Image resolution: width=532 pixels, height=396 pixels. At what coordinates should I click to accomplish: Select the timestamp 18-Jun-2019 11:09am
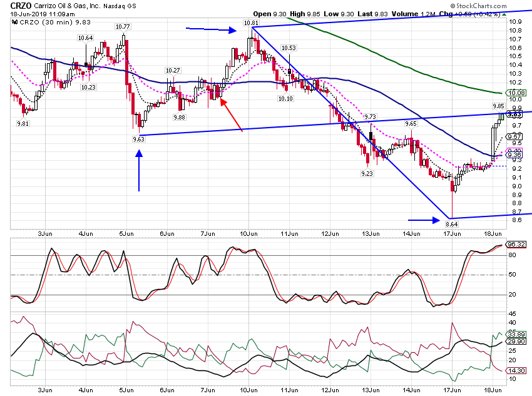tap(43, 14)
